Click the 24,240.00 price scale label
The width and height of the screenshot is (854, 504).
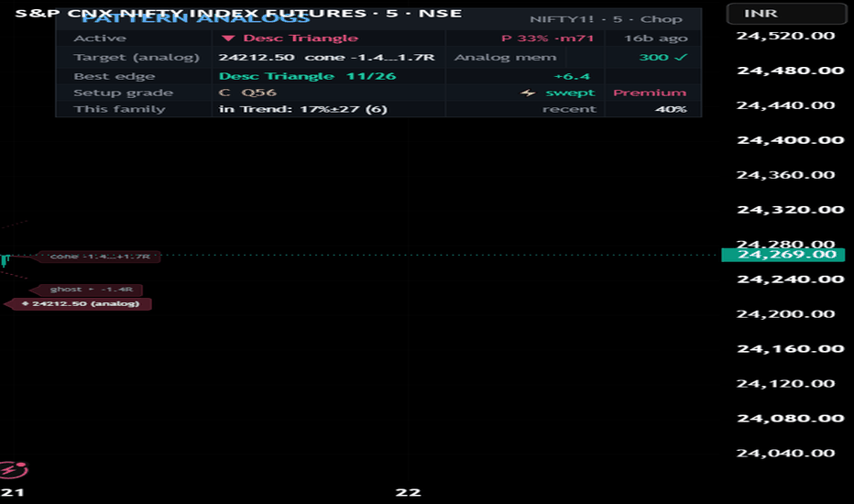click(790, 279)
